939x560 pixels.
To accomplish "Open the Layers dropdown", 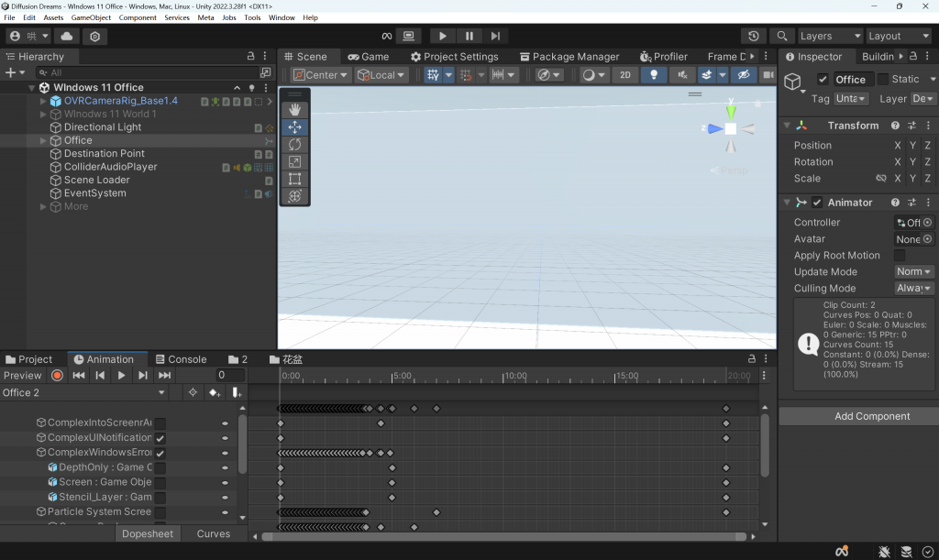I will (x=830, y=36).
